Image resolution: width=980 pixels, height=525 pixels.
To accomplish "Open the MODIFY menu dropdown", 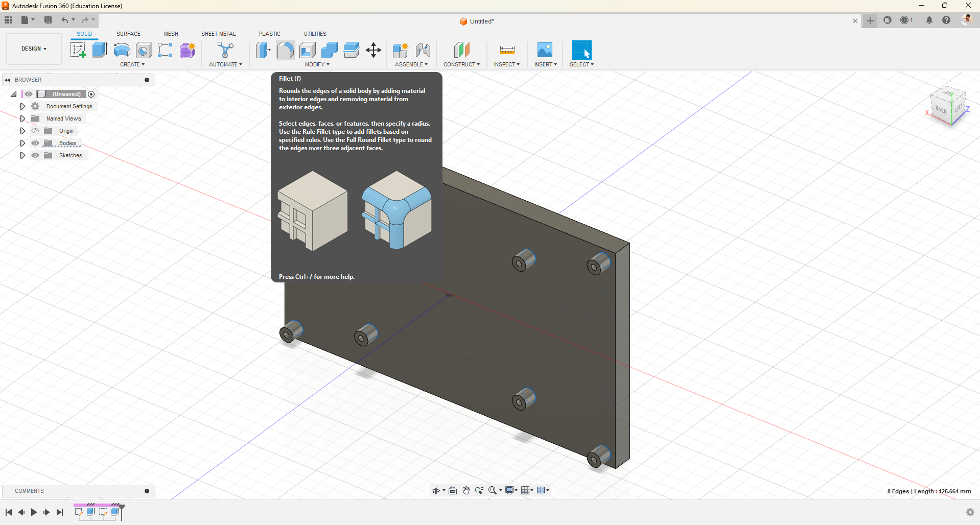I will click(317, 64).
